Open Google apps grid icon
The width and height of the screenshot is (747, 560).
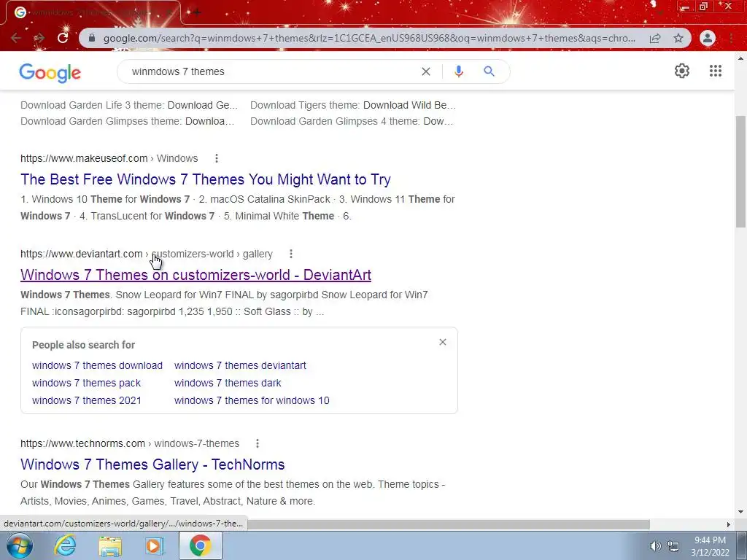click(x=715, y=71)
